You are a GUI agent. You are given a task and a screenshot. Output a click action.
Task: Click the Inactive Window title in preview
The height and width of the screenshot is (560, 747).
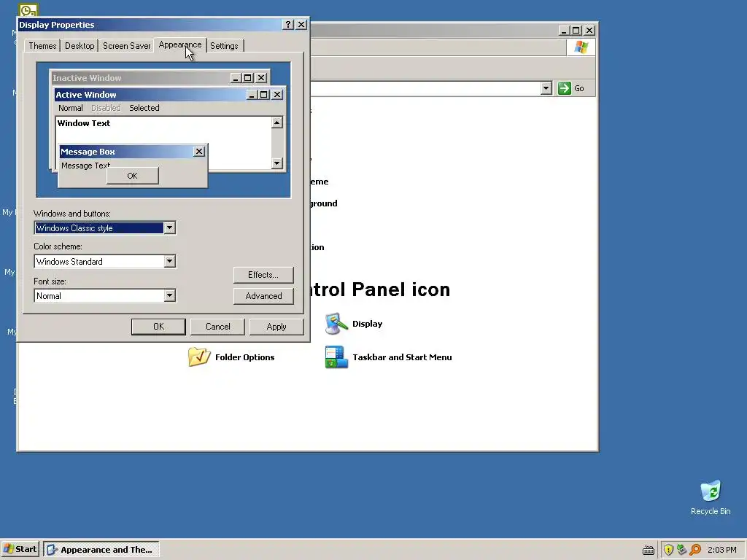click(x=87, y=77)
